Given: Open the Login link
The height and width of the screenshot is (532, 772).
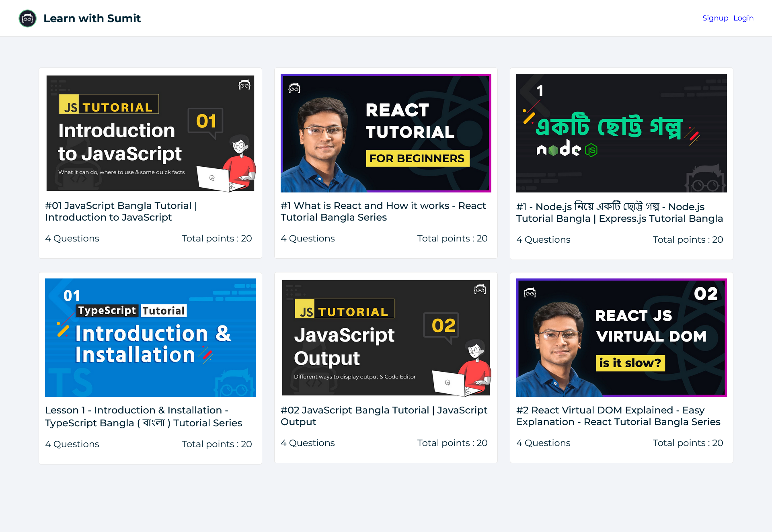Looking at the screenshot, I should click(743, 18).
